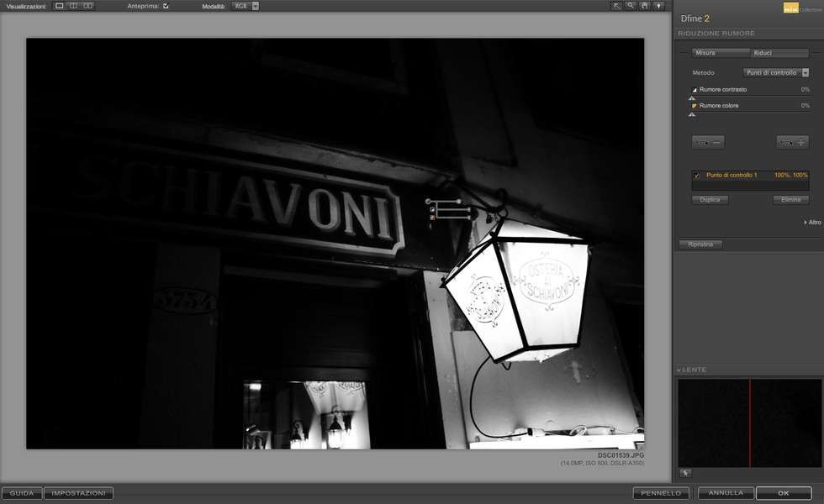Select the hand pan tool

(644, 6)
